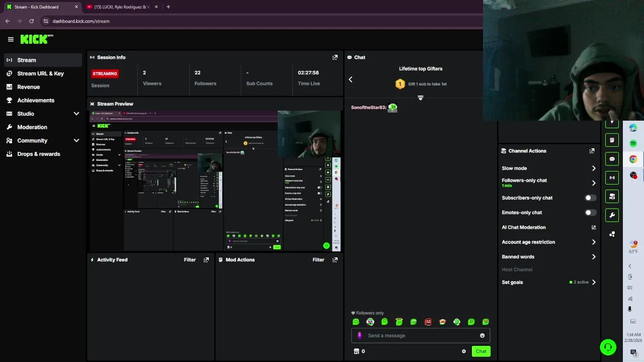Open the notes icon in the side rail
The height and width of the screenshot is (362, 644).
pos(612,140)
